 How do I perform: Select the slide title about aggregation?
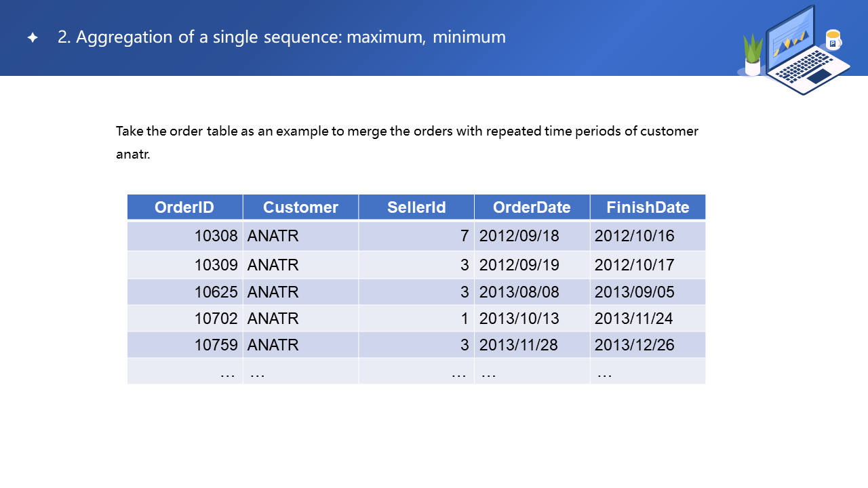[281, 37]
